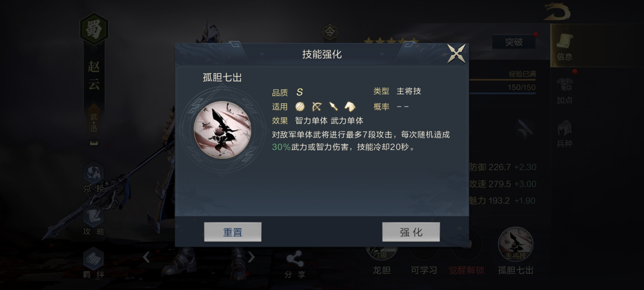The height and width of the screenshot is (290, 644).
Task: Go to previous hero with left arrow
Action: pos(146,257)
